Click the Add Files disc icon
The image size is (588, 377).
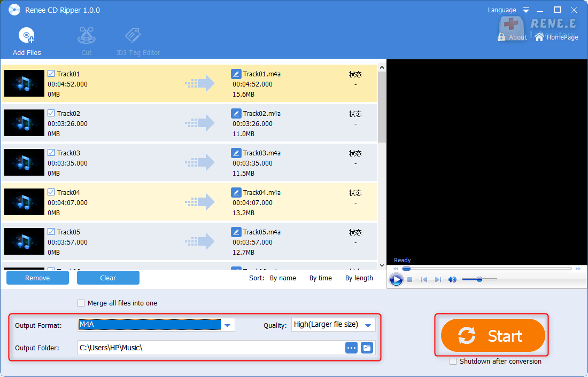[27, 35]
